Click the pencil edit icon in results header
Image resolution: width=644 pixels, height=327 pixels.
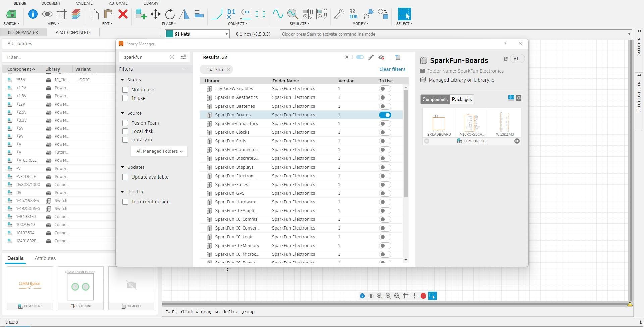[371, 57]
